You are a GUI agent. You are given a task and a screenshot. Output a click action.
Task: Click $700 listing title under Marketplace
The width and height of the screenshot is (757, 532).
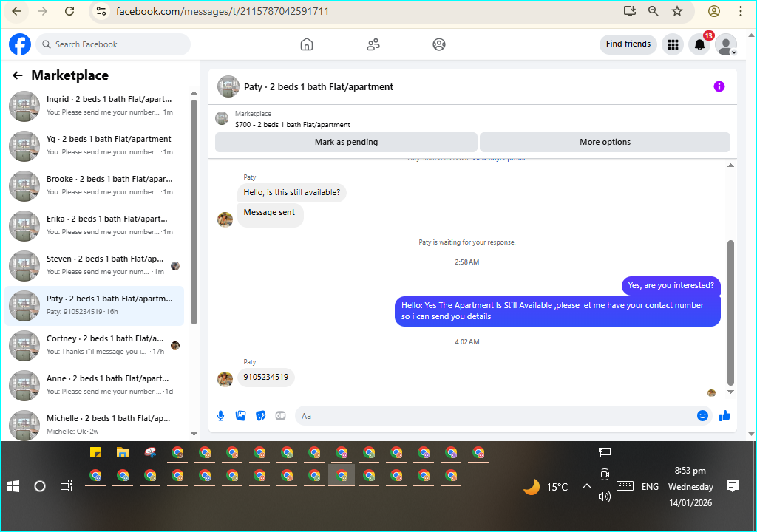coord(293,125)
